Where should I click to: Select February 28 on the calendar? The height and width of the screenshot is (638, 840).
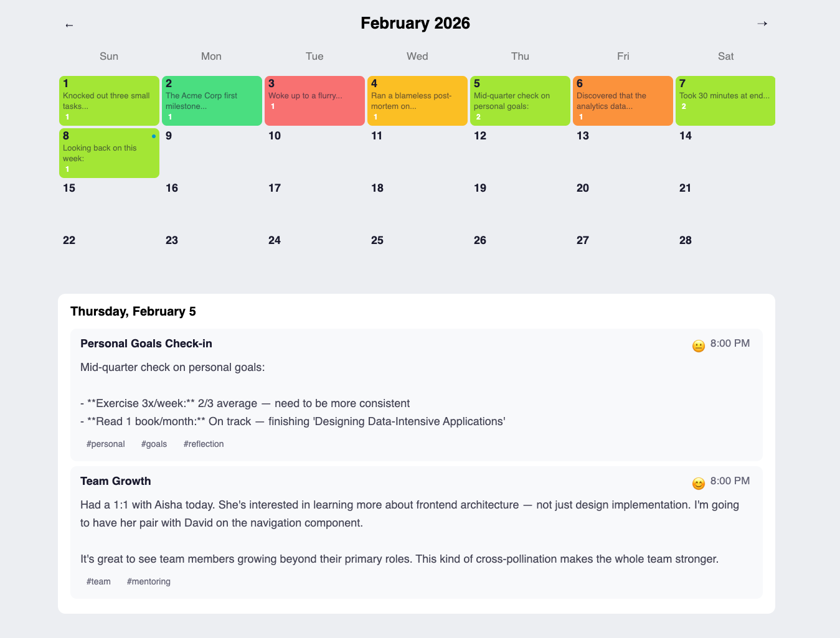(x=725, y=258)
